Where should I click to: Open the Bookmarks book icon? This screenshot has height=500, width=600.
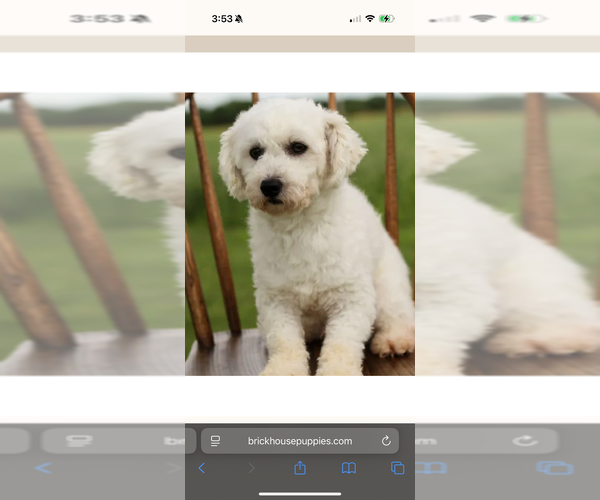[349, 468]
